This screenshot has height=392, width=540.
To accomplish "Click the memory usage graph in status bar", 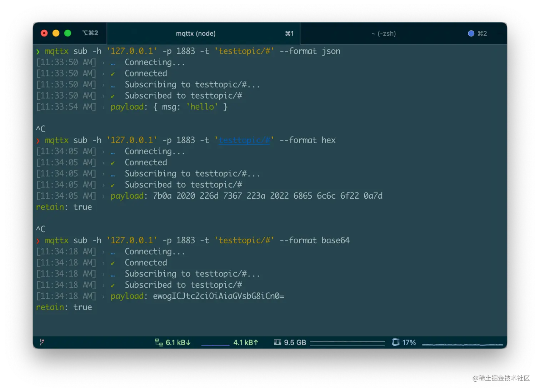I will click(x=347, y=343).
